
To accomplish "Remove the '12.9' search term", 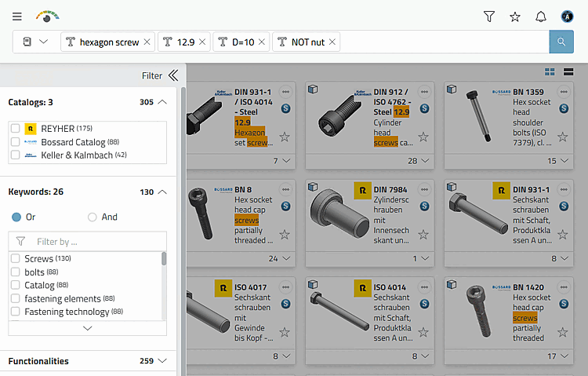I will (202, 42).
